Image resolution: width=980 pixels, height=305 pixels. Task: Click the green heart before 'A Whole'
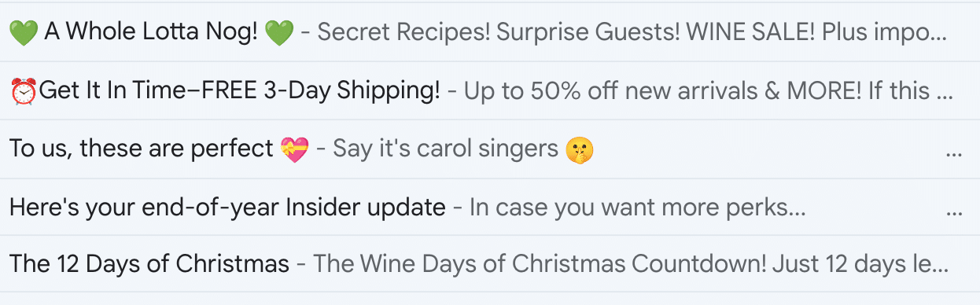tap(24, 33)
